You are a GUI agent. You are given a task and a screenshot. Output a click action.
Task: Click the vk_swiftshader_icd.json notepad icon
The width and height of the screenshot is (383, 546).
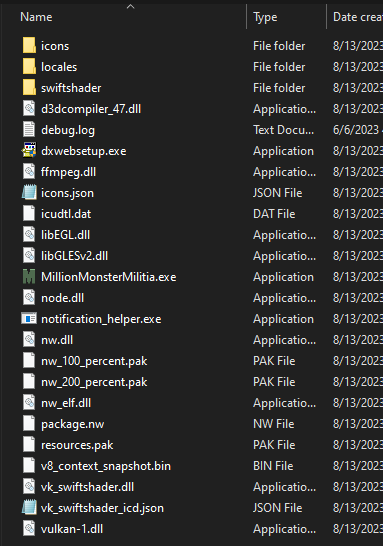29,508
